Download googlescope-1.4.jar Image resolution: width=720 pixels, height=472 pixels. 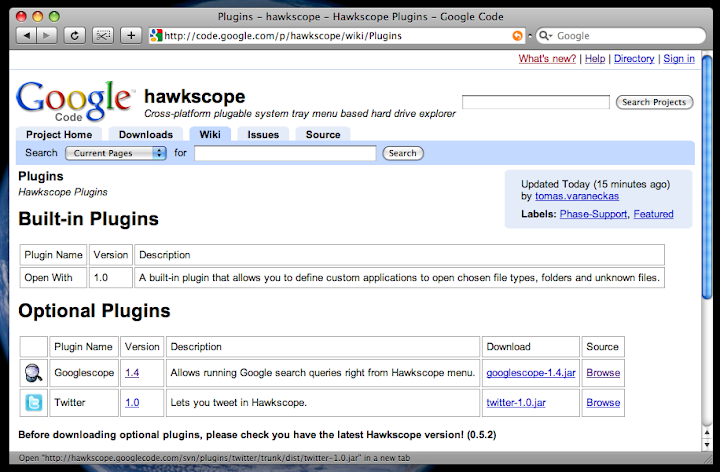click(531, 373)
